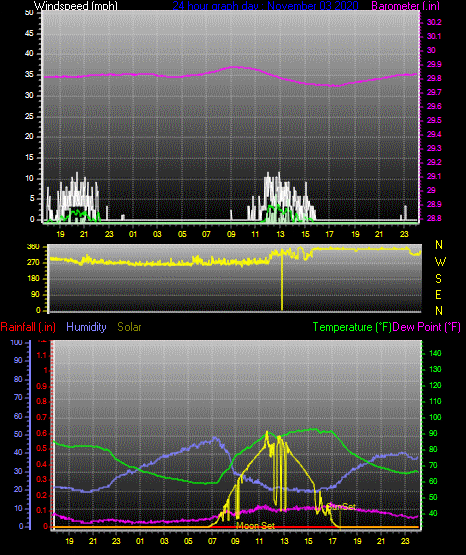Click the "100" humidity axis value
This screenshot has height=555, width=466.
pyautogui.click(x=17, y=343)
